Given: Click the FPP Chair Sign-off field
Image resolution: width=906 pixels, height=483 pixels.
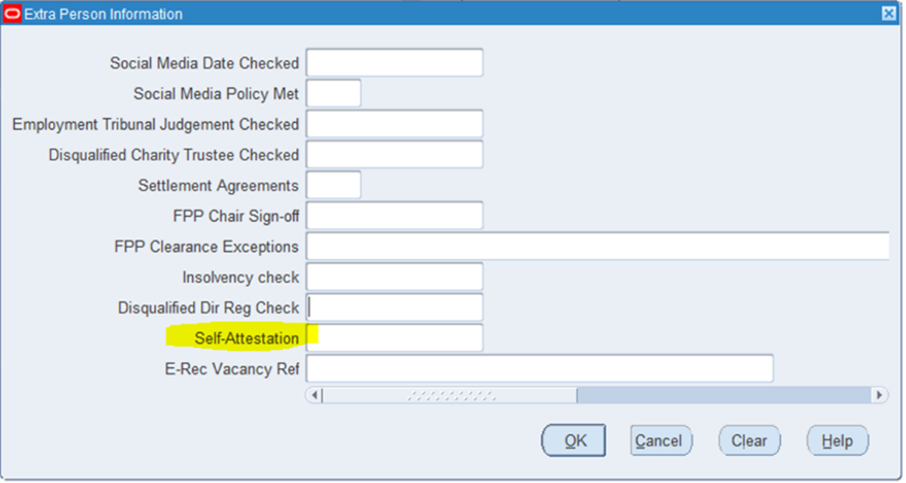Looking at the screenshot, I should tap(395, 216).
